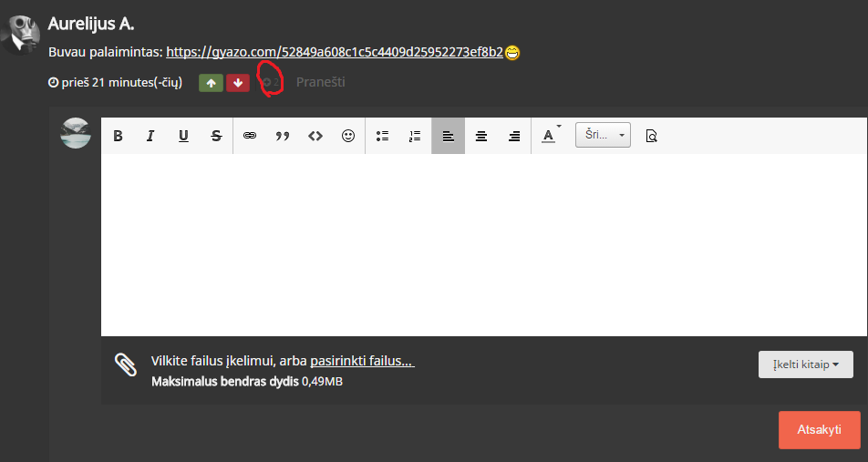Insert a hyperlink via link icon
This screenshot has height=462, width=868.
(250, 136)
